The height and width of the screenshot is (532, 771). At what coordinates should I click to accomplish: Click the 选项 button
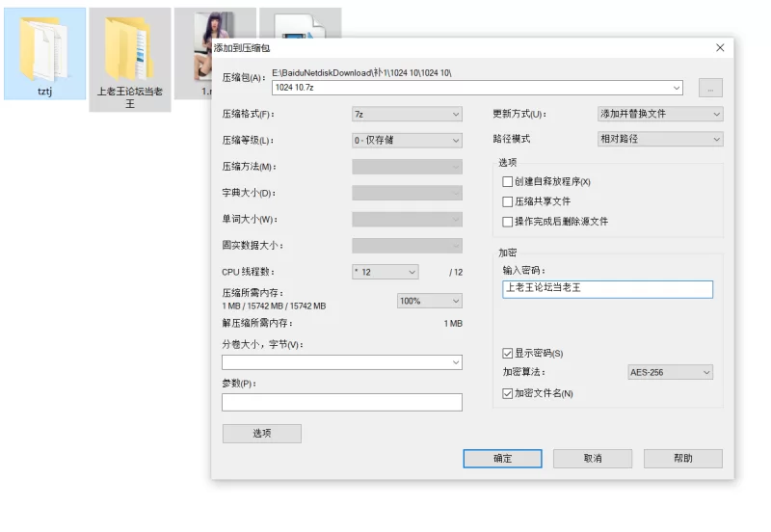(x=261, y=433)
